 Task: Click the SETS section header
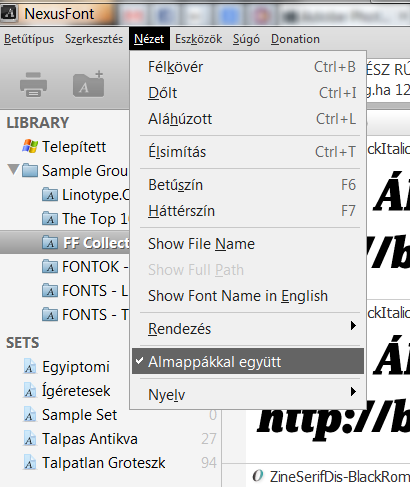(23, 343)
